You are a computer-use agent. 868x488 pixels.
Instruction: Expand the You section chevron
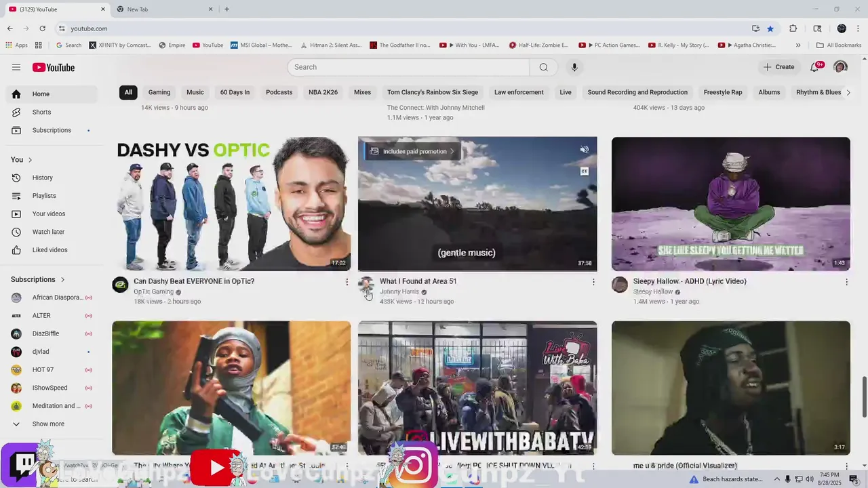(x=30, y=160)
